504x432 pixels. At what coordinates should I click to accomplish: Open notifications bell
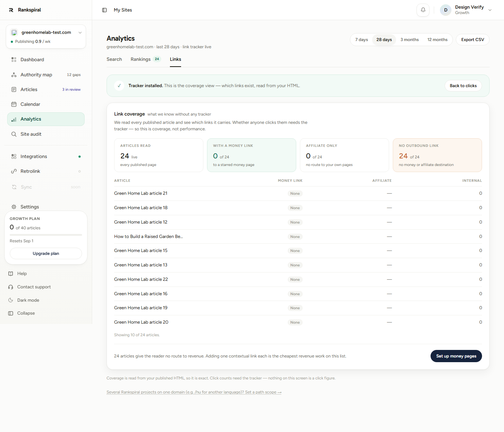(423, 10)
